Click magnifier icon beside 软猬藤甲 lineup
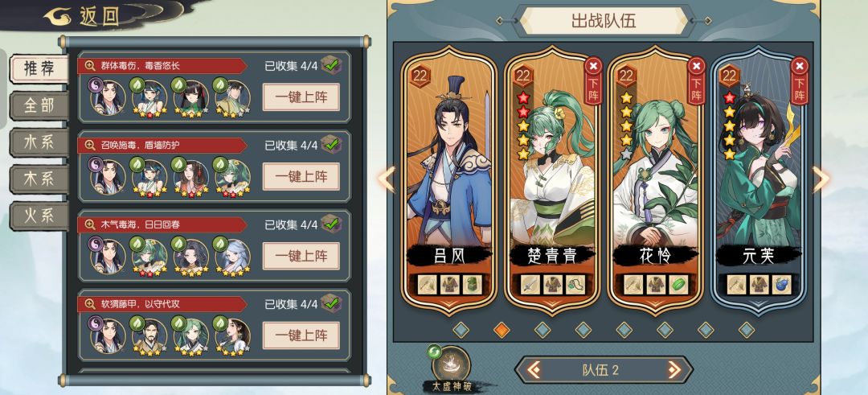The image size is (868, 395). [x=90, y=304]
